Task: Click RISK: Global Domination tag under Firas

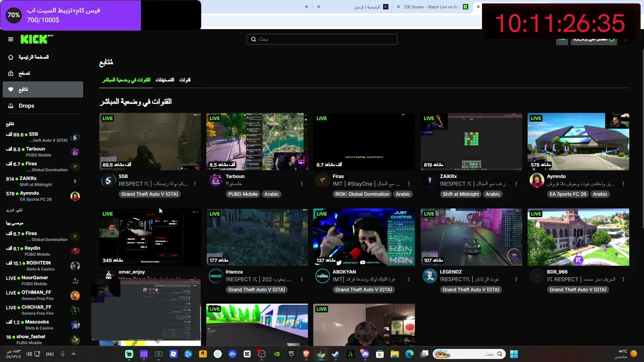Action: 362,194
